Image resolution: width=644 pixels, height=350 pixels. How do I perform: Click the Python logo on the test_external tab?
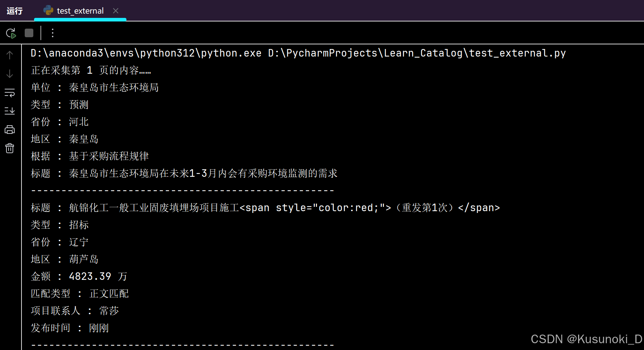pyautogui.click(x=48, y=10)
